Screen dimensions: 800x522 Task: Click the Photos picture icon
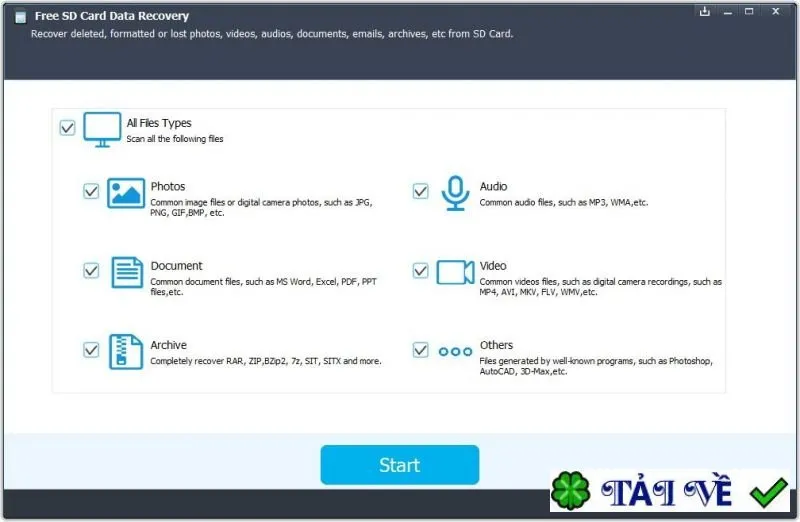[126, 193]
